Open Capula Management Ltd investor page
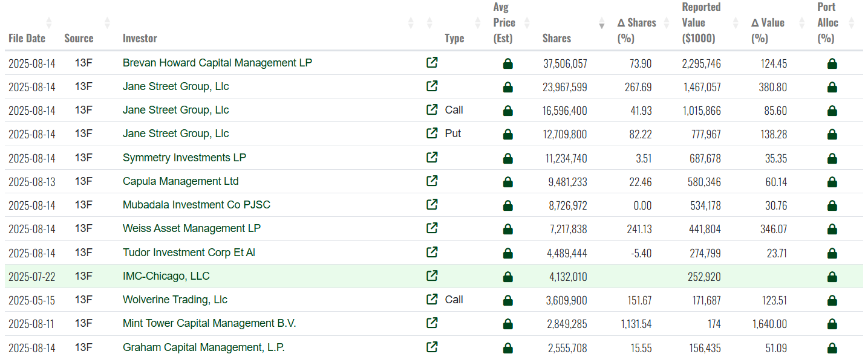Viewport: 868px width, 354px height. 180,181
